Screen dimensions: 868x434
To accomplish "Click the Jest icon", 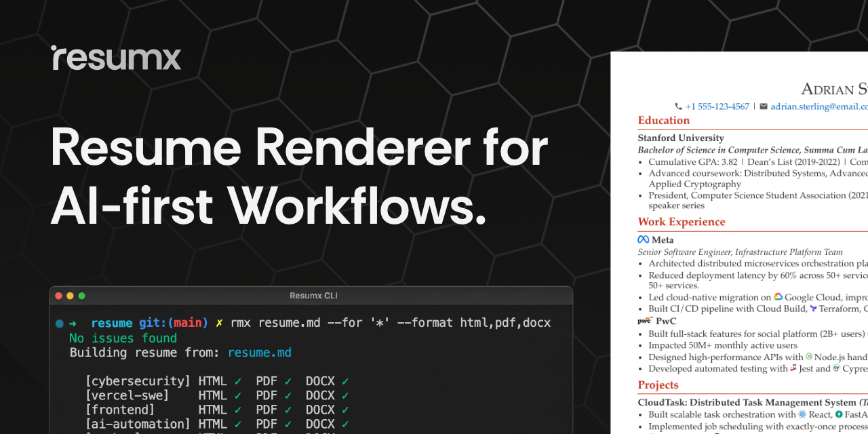I will 793,368.
